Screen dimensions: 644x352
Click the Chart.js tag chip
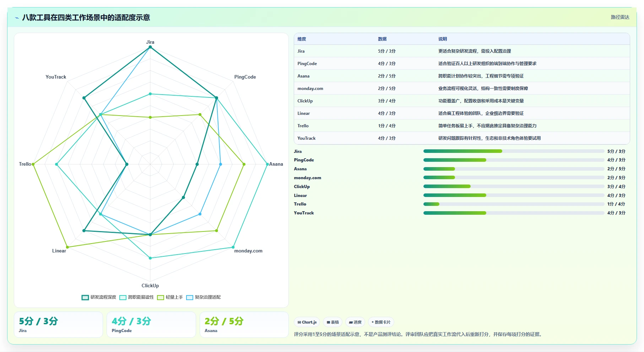click(x=307, y=322)
